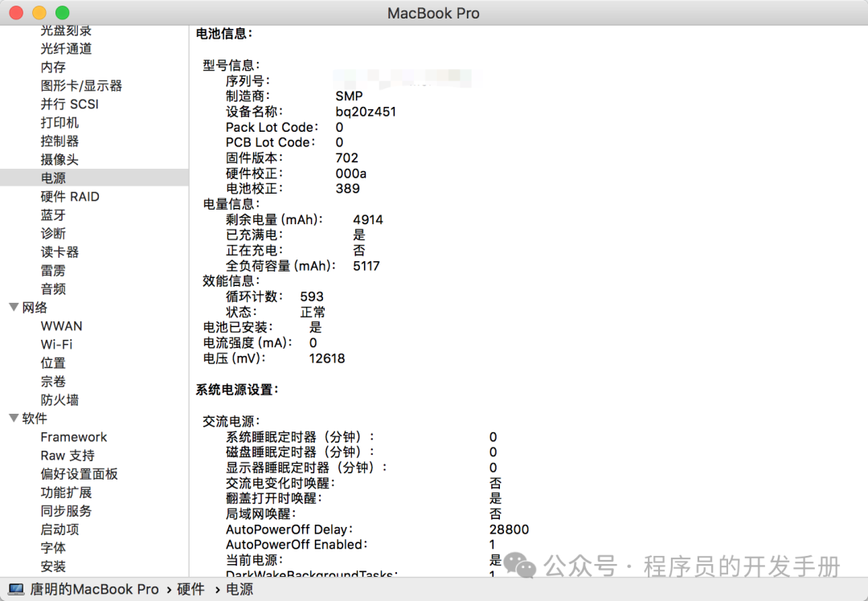Click the 系统电源设置 heading
Image resolution: width=868 pixels, height=601 pixels.
(x=237, y=390)
